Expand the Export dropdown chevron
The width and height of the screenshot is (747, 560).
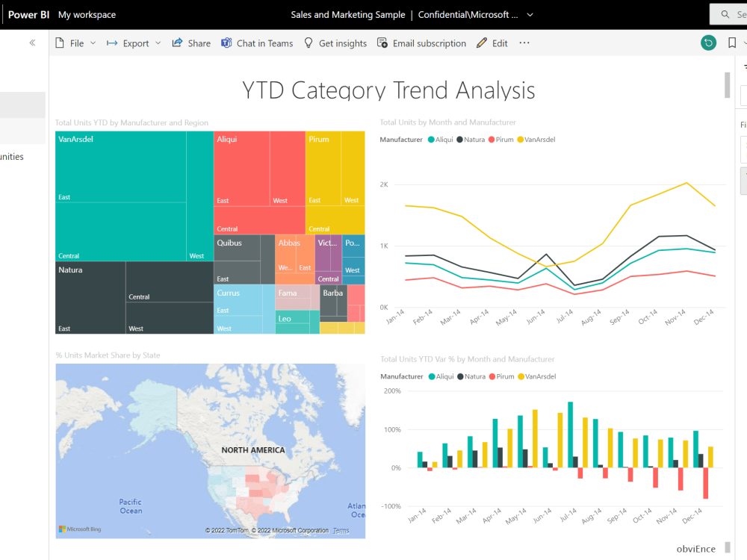point(158,43)
